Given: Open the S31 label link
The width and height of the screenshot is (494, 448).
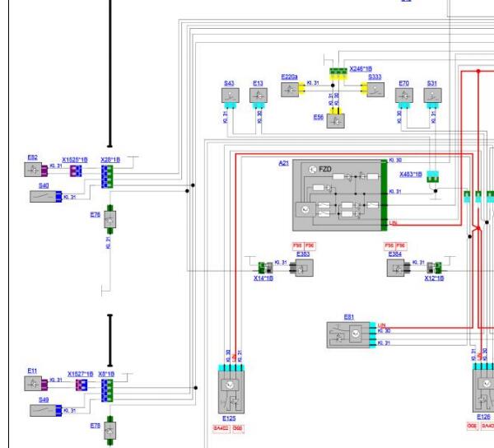Looking at the screenshot, I should [x=432, y=83].
